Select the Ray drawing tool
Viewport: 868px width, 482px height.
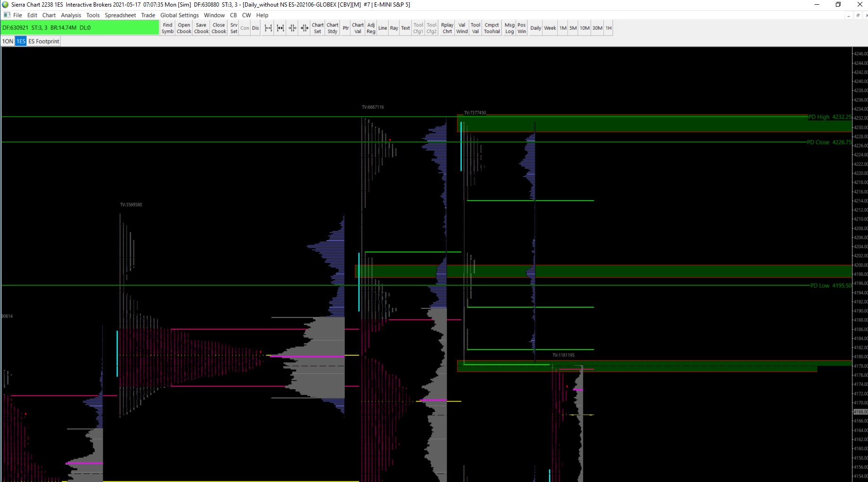(394, 28)
